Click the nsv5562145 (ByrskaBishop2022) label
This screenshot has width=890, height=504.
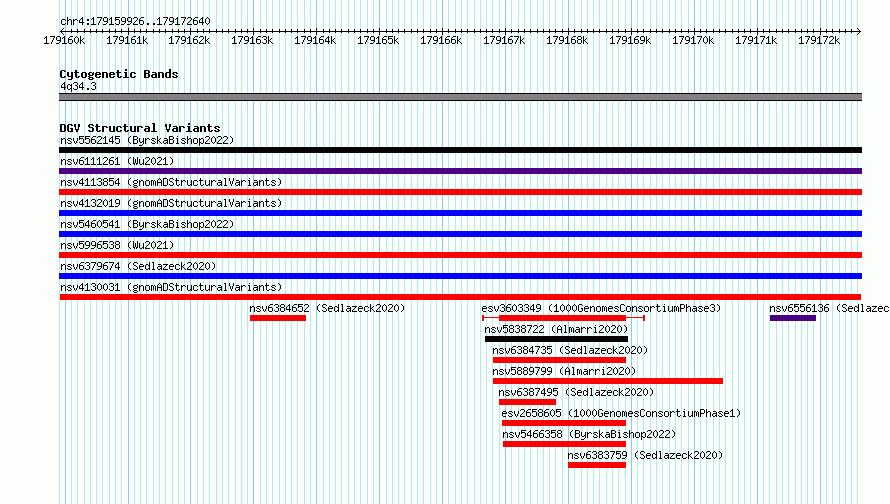coord(147,140)
